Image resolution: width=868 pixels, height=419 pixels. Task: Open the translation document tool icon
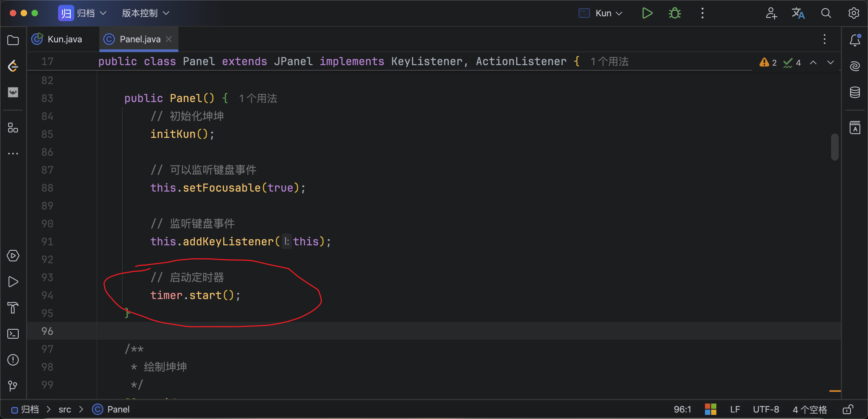point(855,128)
